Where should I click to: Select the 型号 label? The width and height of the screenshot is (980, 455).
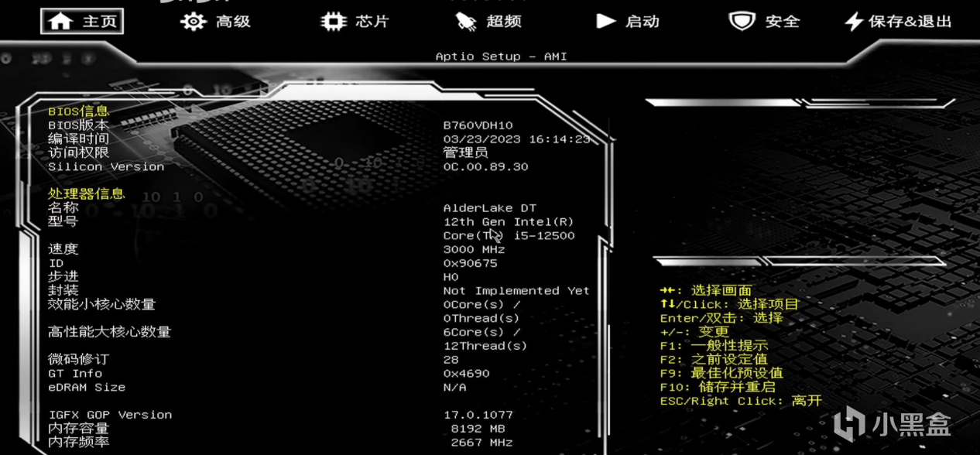point(63,222)
